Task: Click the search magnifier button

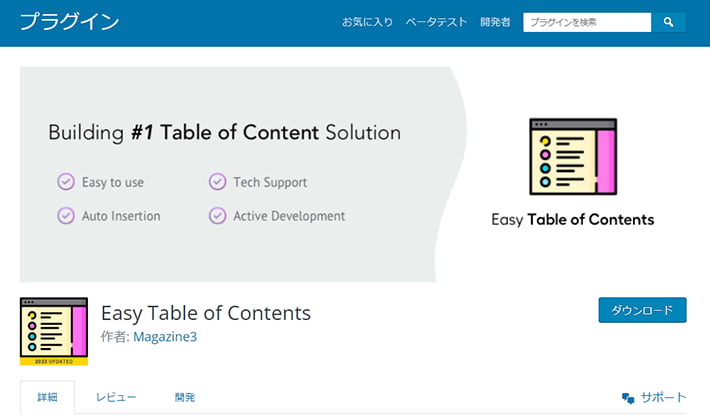Action: (668, 22)
